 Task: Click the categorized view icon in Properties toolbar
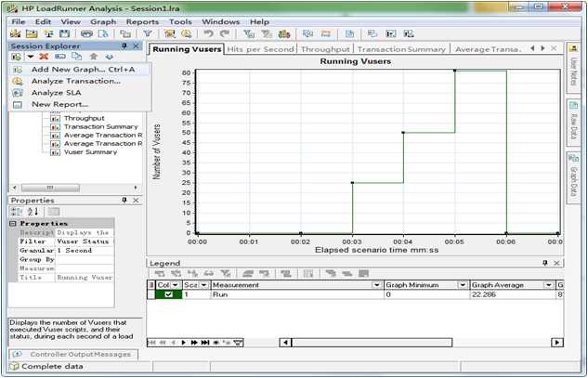click(17, 212)
